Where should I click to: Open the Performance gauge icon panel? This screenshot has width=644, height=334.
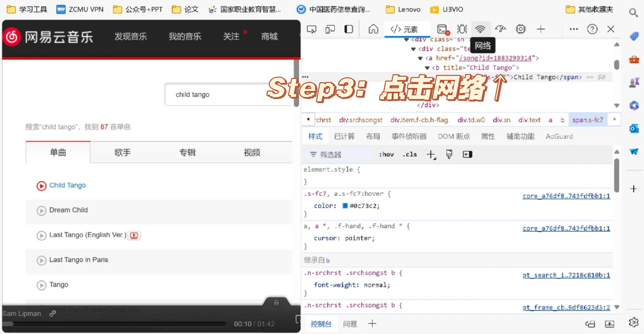click(500, 29)
